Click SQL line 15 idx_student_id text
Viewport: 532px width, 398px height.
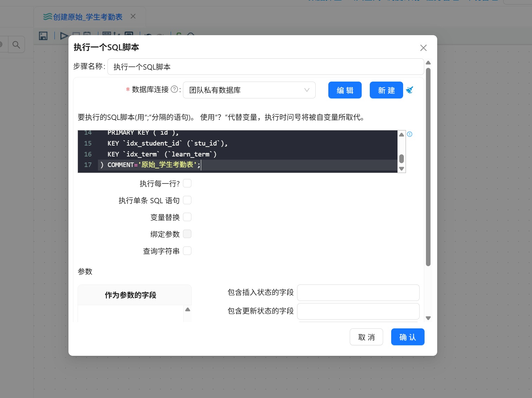[x=153, y=143]
